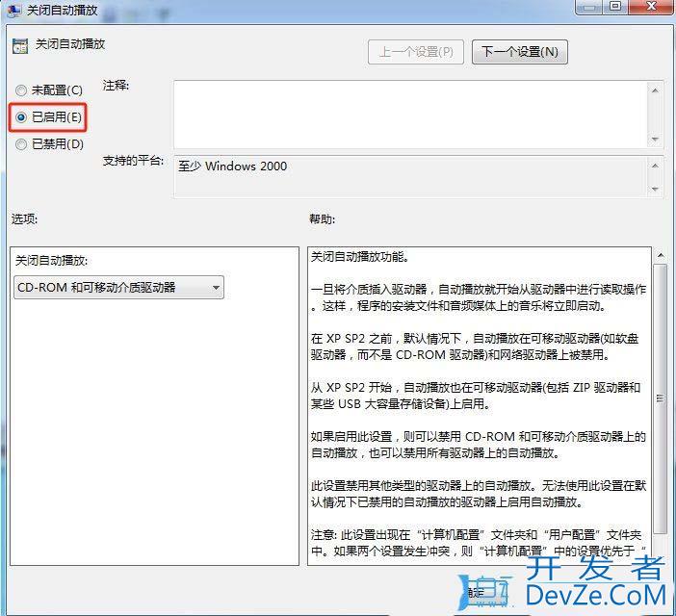Select the 已禁用(D) radio button
676x616 pixels.
(20, 144)
